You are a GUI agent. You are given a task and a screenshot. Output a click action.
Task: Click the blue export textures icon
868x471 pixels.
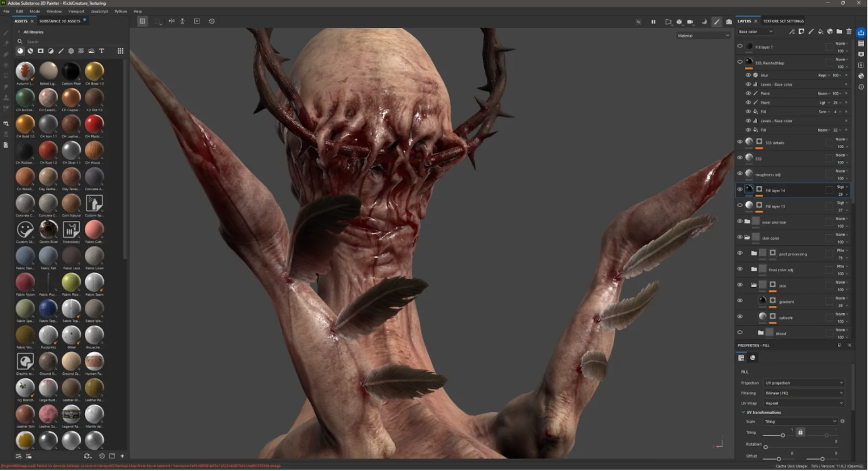click(x=861, y=33)
